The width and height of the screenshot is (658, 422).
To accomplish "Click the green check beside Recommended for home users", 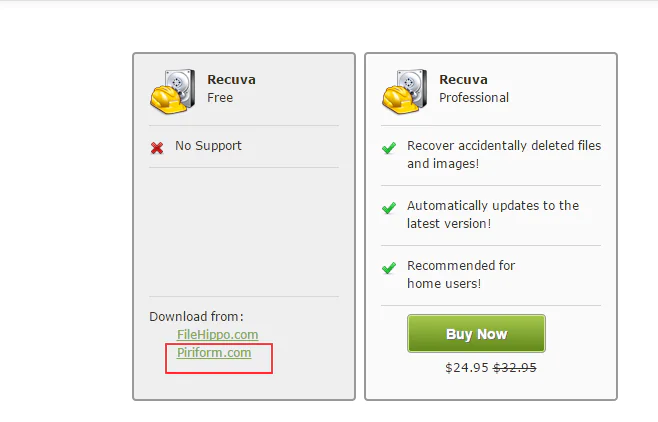I will [x=389, y=268].
